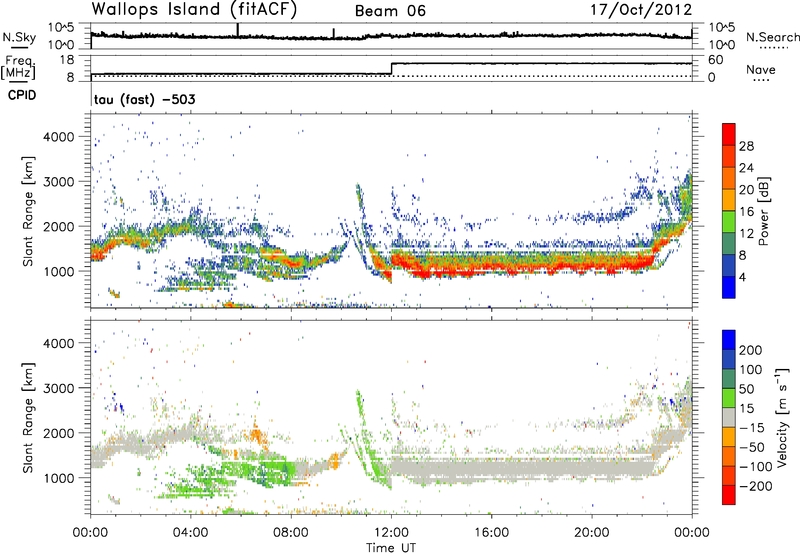The width and height of the screenshot is (800, 554).
Task: Click the "4" power scale value
Action: coord(742,278)
